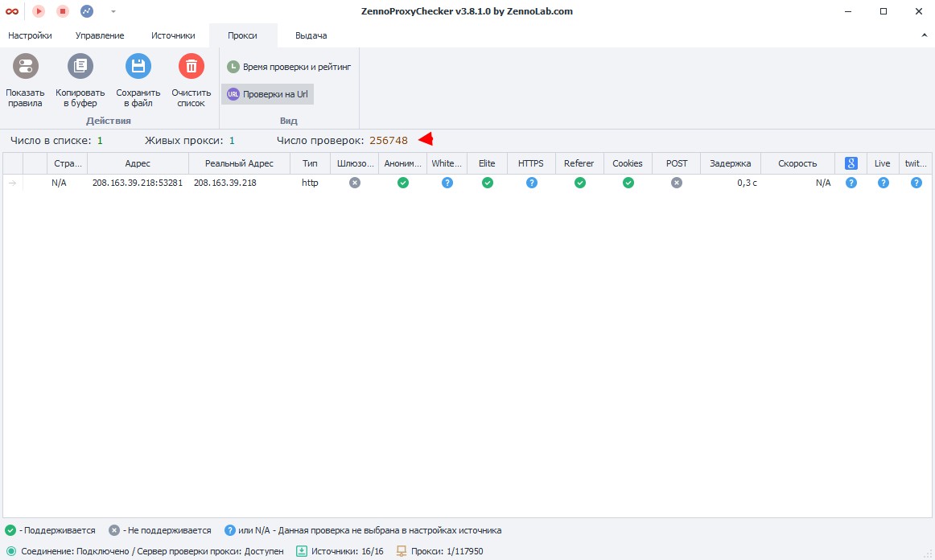Image resolution: width=935 pixels, height=560 pixels.
Task: Click the http type cell
Action: point(310,183)
